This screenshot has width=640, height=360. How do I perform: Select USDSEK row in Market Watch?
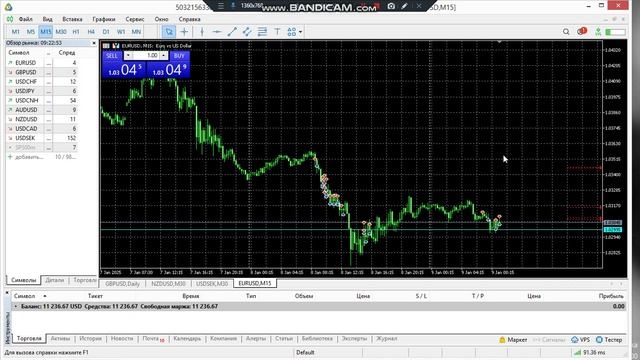point(41,138)
